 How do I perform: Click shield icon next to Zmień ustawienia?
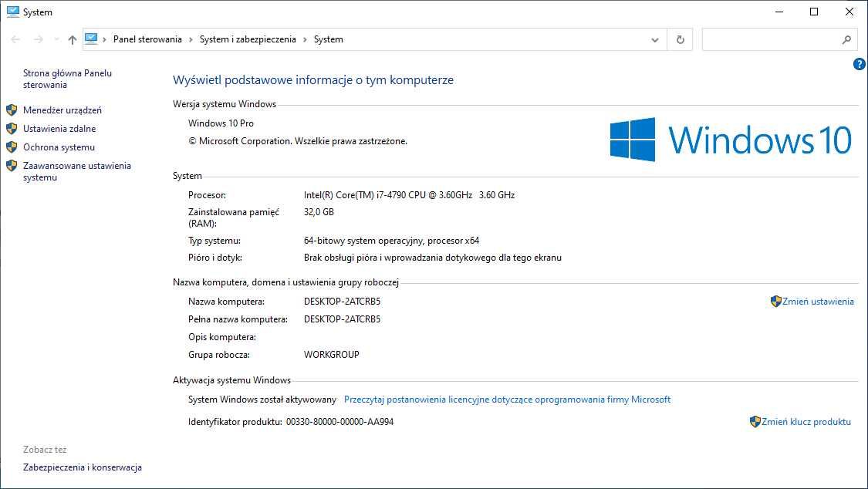[775, 302]
